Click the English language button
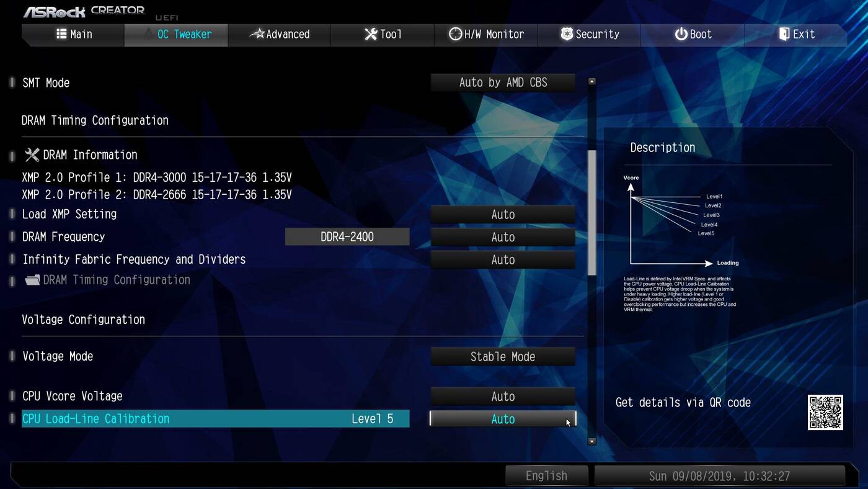The width and height of the screenshot is (868, 489). [546, 476]
